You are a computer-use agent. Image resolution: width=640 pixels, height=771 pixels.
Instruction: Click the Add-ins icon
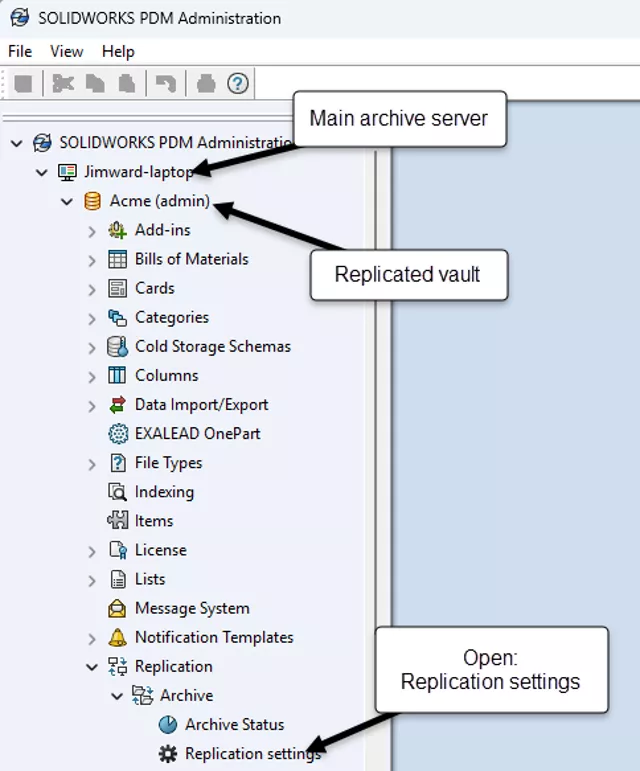click(x=117, y=230)
